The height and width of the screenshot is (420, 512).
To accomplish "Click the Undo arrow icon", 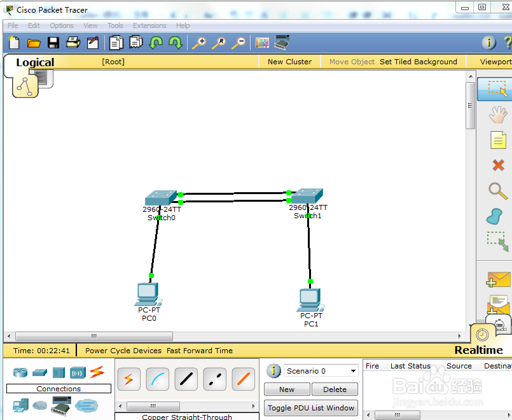I will (156, 43).
